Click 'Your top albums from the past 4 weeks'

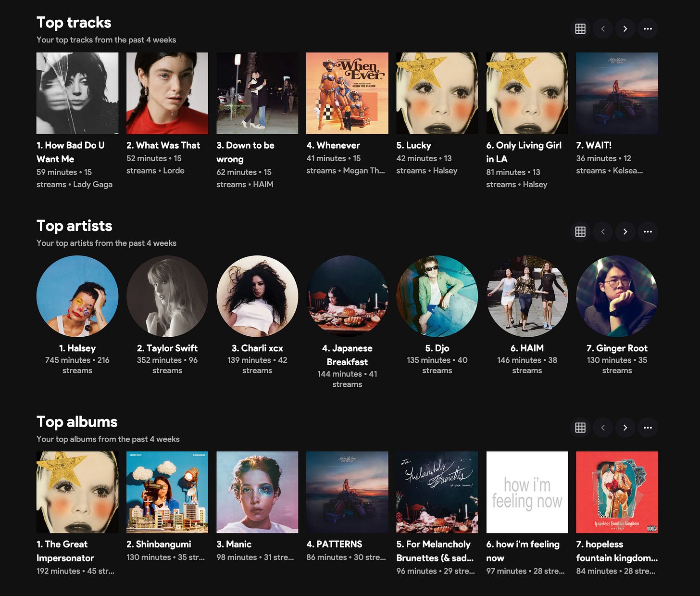point(108,439)
